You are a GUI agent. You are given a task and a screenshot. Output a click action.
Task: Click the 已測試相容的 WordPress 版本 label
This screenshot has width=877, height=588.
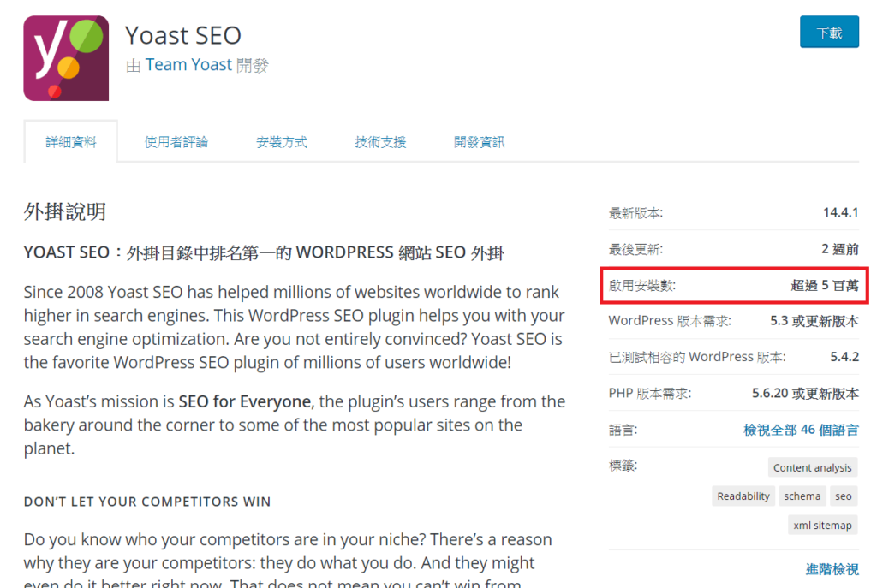coord(697,357)
